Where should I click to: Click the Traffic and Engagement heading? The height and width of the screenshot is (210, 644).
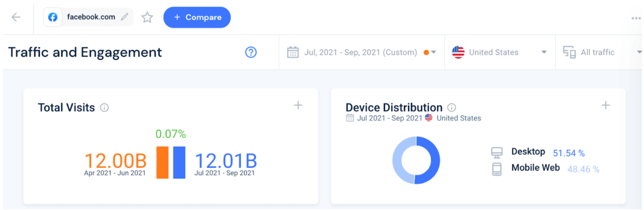[x=85, y=52]
